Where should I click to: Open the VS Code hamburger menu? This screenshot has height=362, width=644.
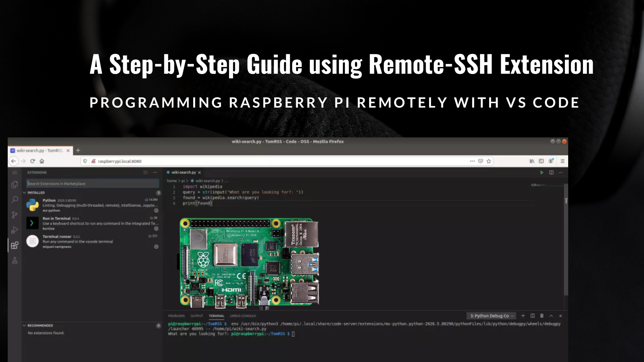(x=14, y=172)
